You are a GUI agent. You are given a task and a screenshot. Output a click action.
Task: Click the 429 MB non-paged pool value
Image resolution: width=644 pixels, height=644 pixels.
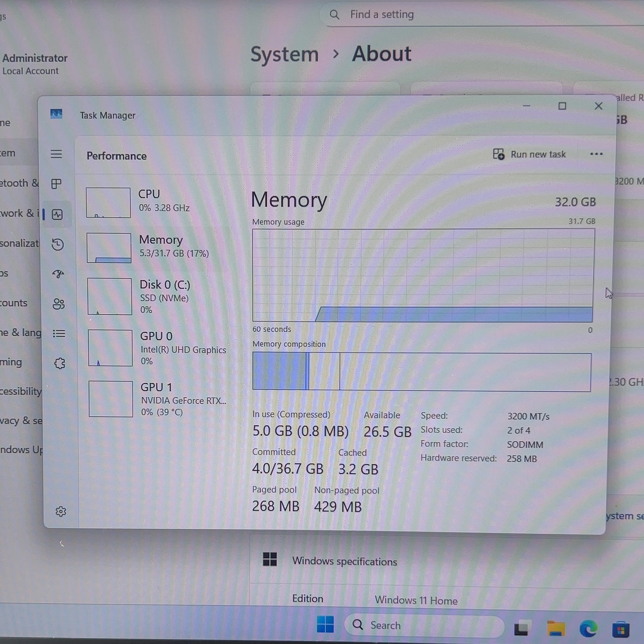[337, 507]
